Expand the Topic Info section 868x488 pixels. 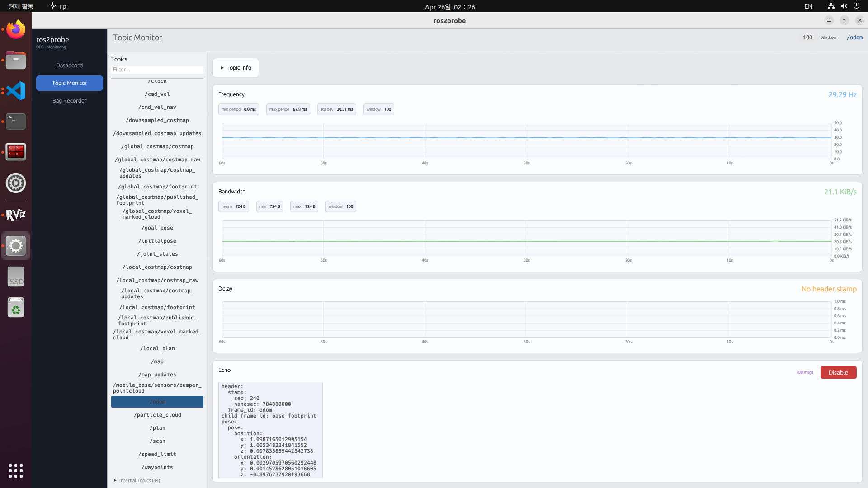coord(236,68)
